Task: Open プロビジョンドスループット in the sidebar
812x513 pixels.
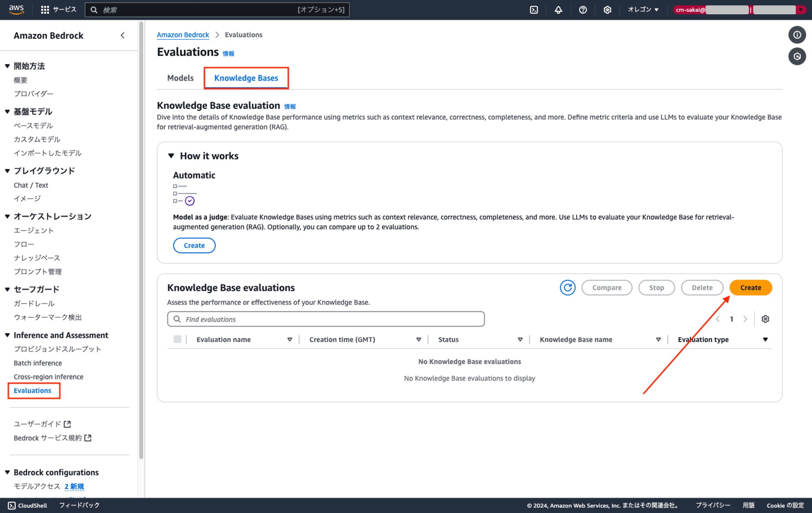Action: [x=57, y=349]
